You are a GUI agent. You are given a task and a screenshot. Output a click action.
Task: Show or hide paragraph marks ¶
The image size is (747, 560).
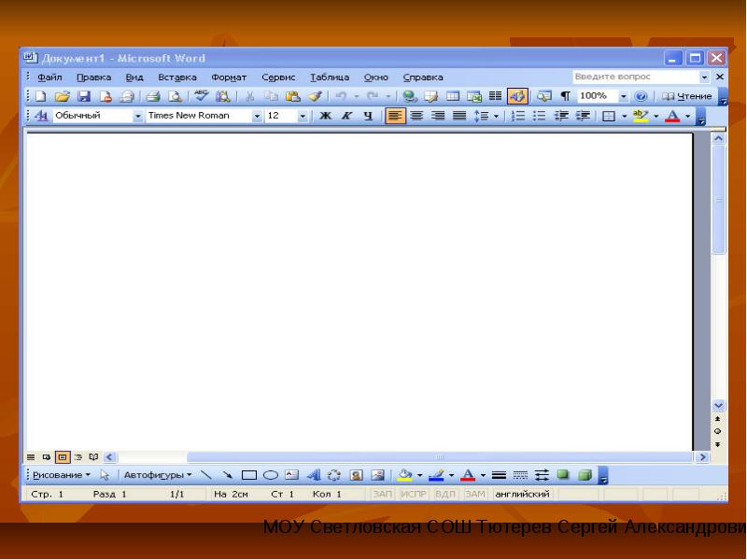pyautogui.click(x=566, y=97)
